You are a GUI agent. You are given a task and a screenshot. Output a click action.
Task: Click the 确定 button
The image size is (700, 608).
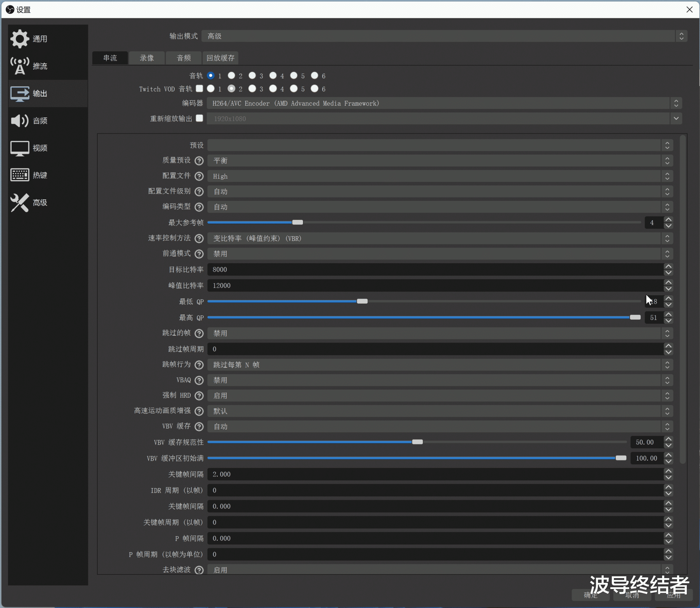pos(591,595)
